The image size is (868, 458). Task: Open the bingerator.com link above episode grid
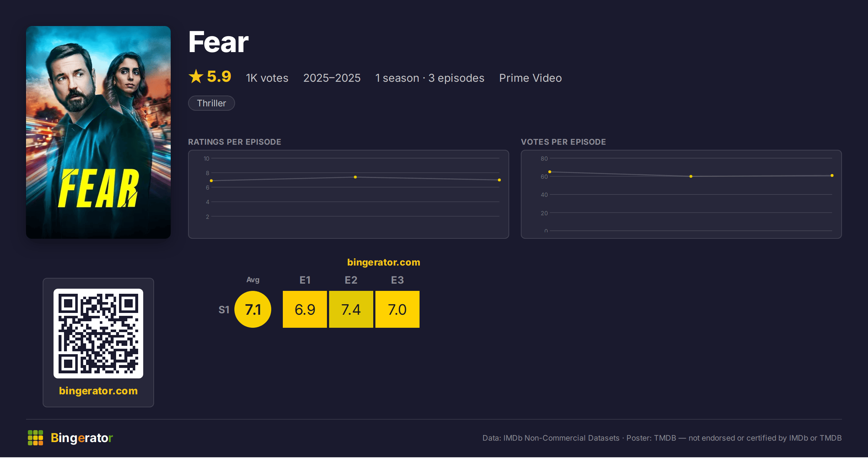(384, 262)
